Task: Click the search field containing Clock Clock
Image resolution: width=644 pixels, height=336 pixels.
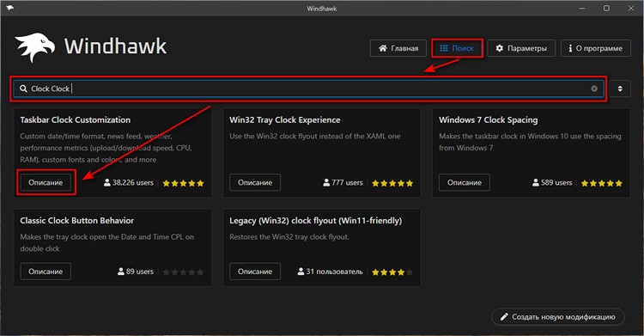Action: click(x=308, y=89)
